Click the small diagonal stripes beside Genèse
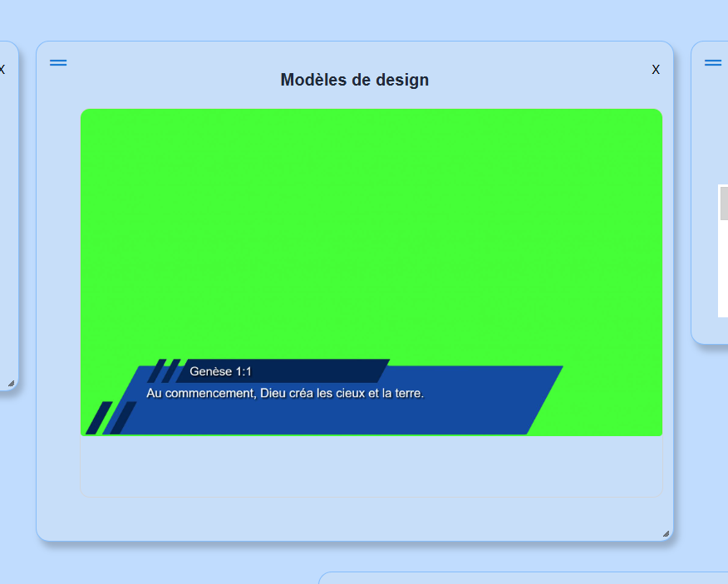728x584 pixels. point(163,371)
